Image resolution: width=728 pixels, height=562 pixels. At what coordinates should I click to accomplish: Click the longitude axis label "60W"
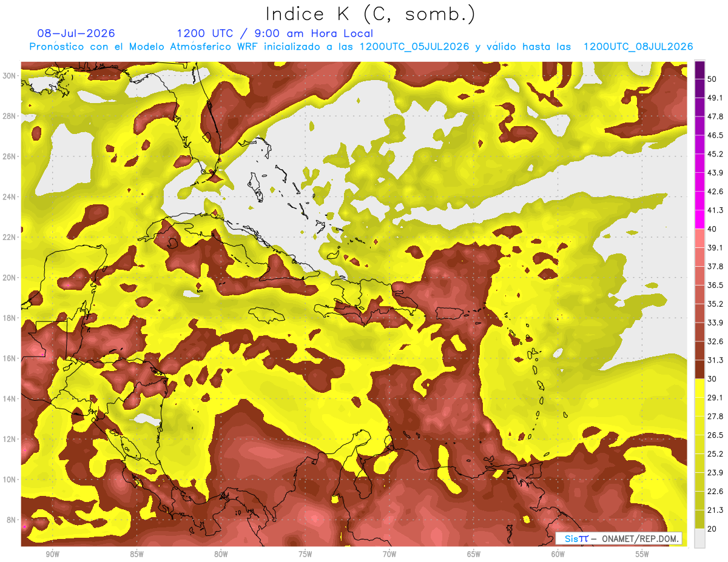tap(558, 554)
